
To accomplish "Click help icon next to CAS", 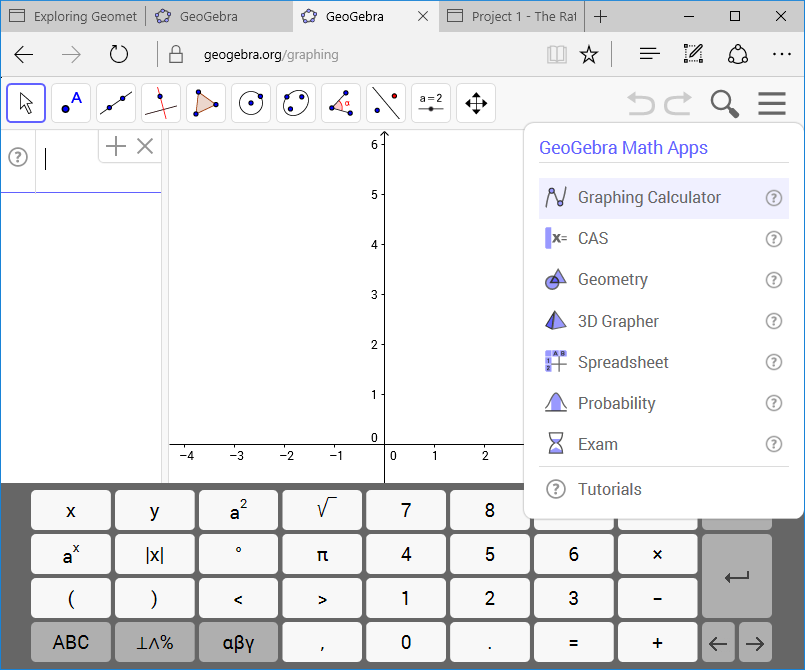I will (774, 239).
